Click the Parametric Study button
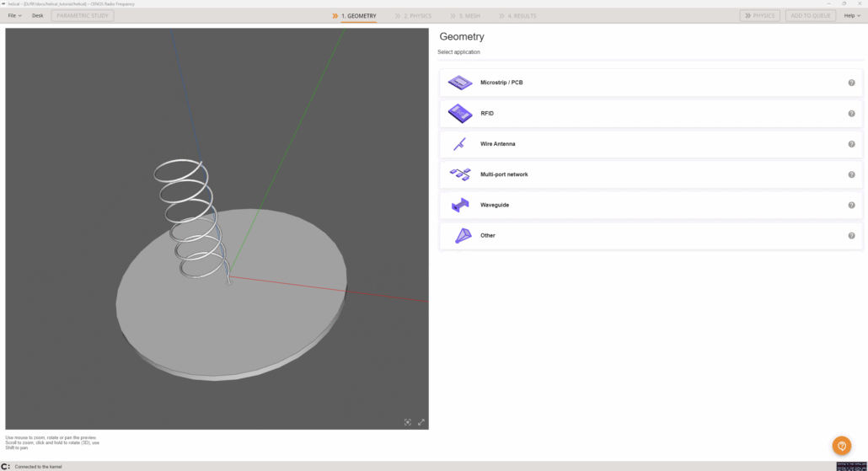Screen dimensions: 868x471 pyautogui.click(x=83, y=16)
